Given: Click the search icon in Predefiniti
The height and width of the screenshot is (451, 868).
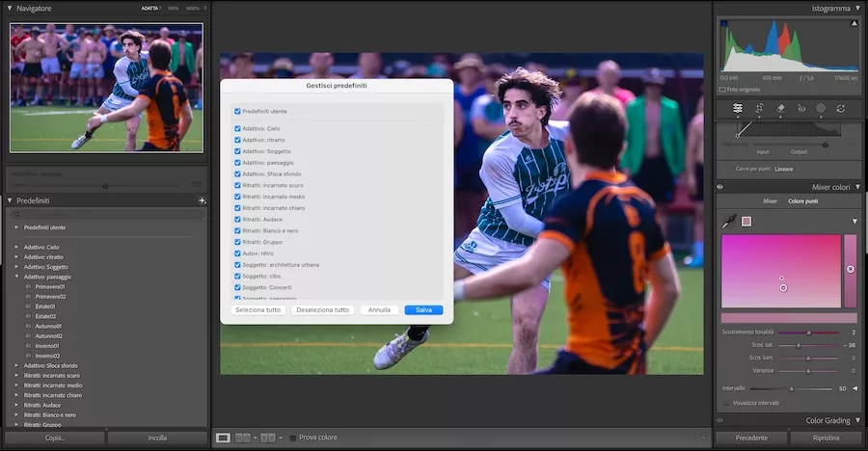Looking at the screenshot, I should point(16,215).
